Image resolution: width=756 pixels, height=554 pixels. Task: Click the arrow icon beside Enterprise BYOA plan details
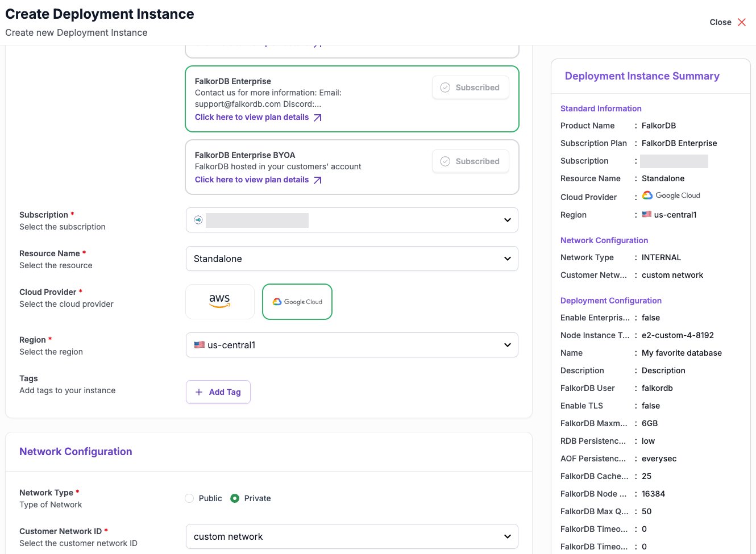pos(318,180)
